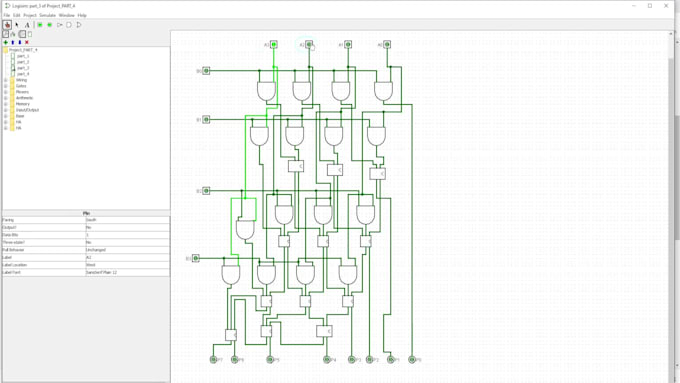Viewport: 680px width, 383px height.
Task: Open the Facing value dropdown (South)
Action: coord(127,220)
